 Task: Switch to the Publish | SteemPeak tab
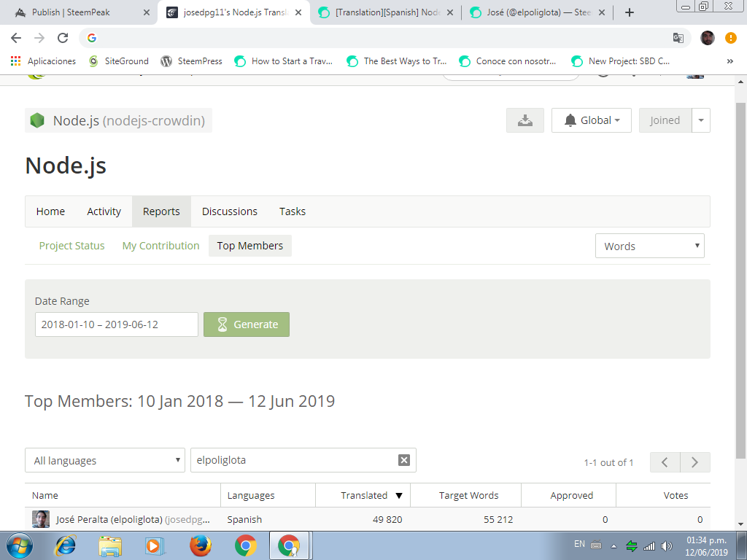click(x=71, y=12)
